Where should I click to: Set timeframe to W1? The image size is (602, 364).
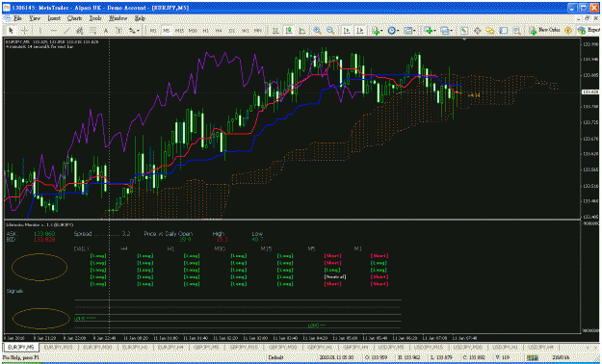[x=245, y=31]
